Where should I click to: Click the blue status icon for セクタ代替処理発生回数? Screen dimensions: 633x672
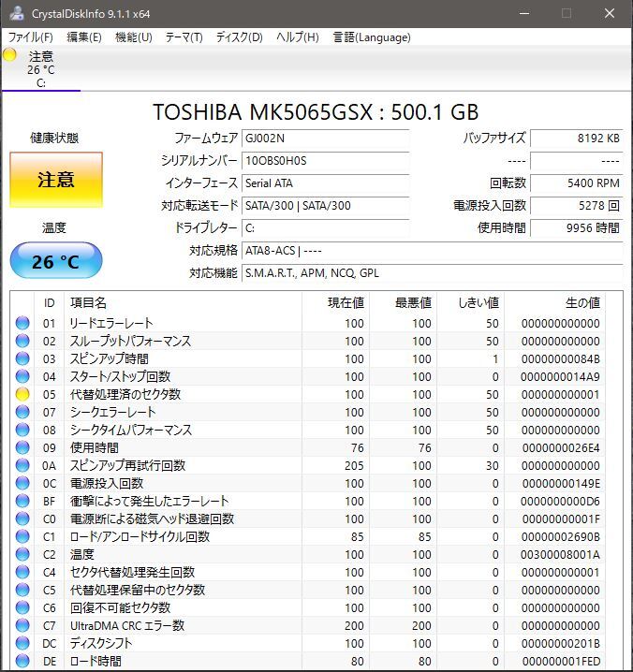(x=22, y=572)
